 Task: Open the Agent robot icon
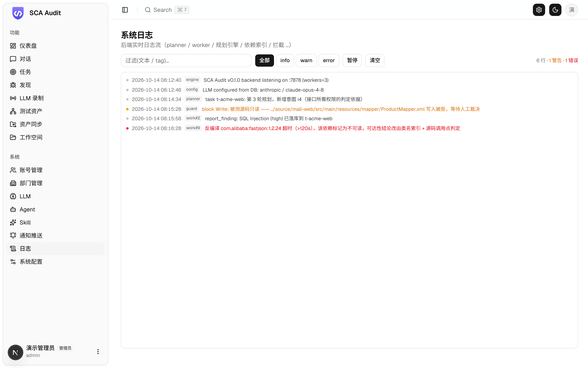(x=13, y=209)
